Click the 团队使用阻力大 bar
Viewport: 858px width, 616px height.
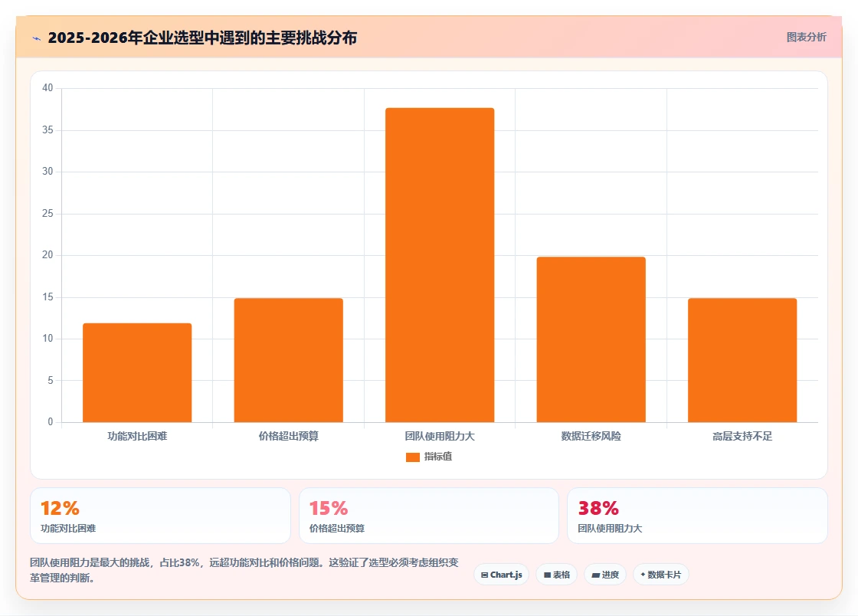[x=440, y=265]
